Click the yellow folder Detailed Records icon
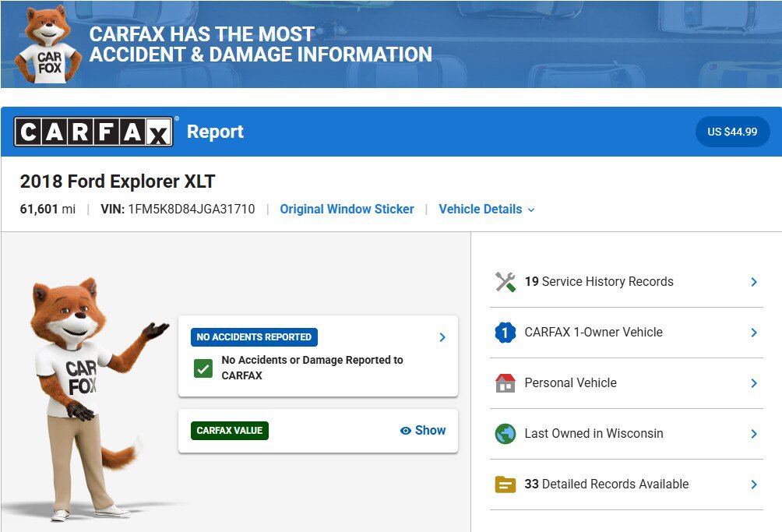The height and width of the screenshot is (532, 782). coord(505,484)
